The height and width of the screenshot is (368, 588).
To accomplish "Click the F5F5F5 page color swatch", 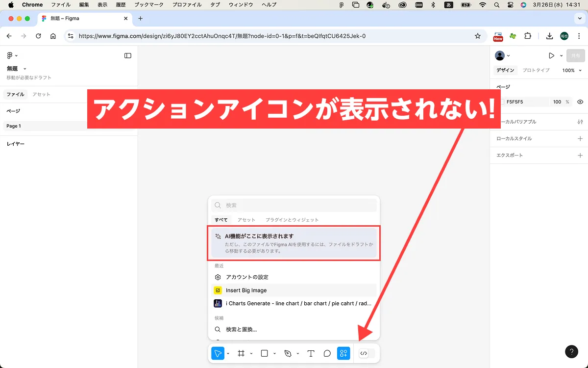I will point(503,102).
